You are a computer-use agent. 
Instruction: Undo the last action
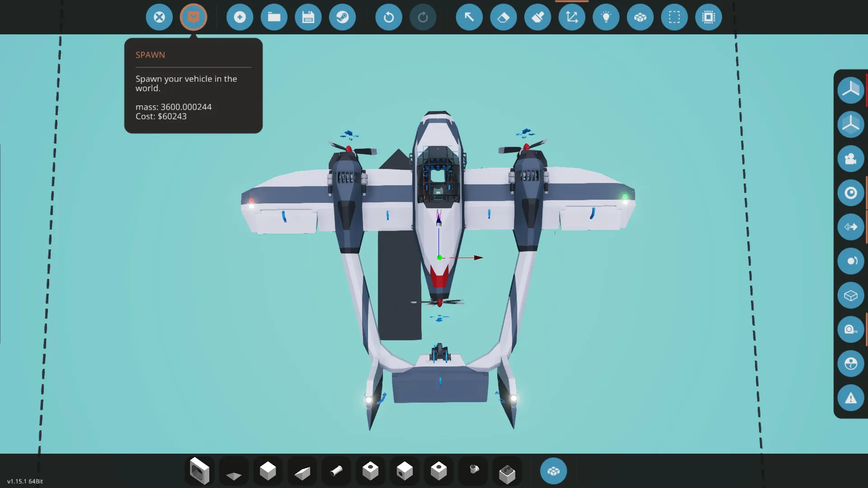coord(388,18)
